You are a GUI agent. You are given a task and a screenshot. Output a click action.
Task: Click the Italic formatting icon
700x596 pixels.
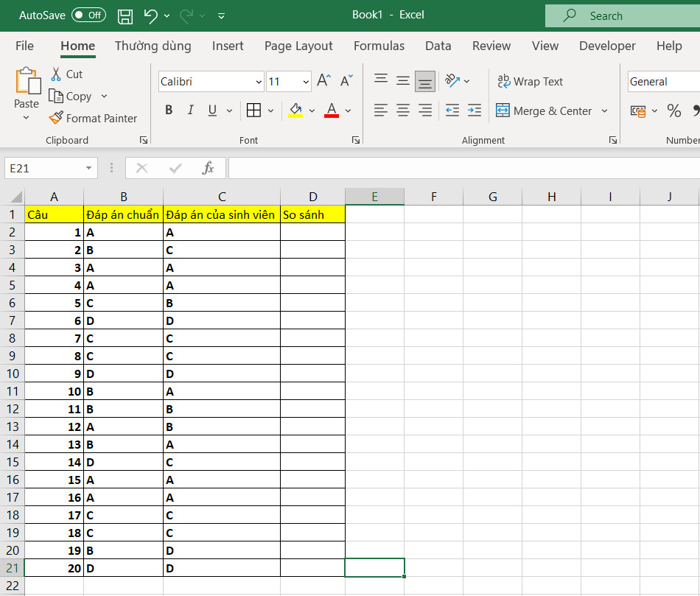[190, 110]
